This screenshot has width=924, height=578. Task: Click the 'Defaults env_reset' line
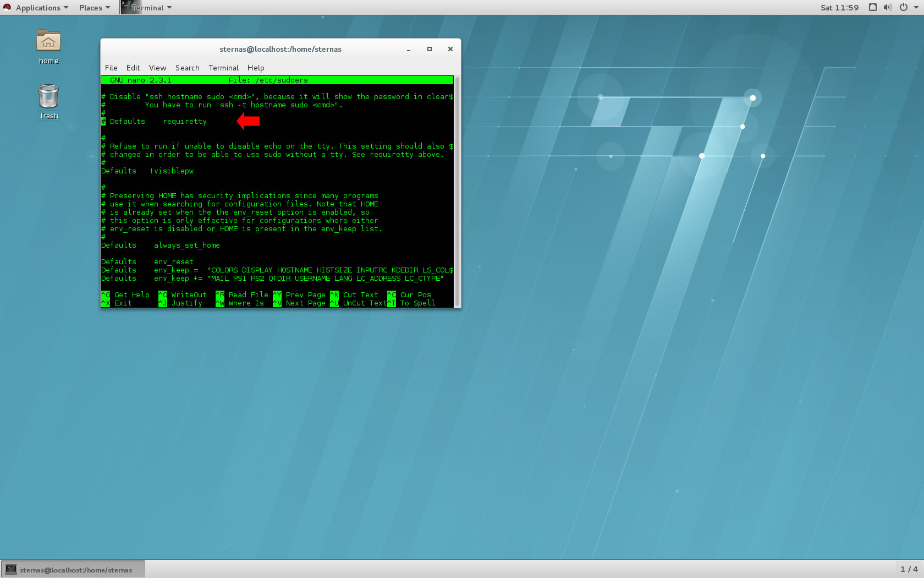coord(147,261)
